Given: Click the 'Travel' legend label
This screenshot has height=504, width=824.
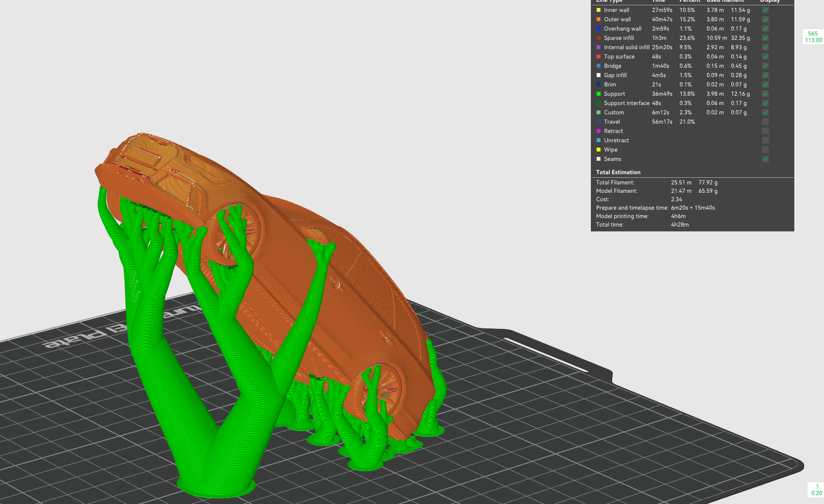Looking at the screenshot, I should tap(612, 122).
